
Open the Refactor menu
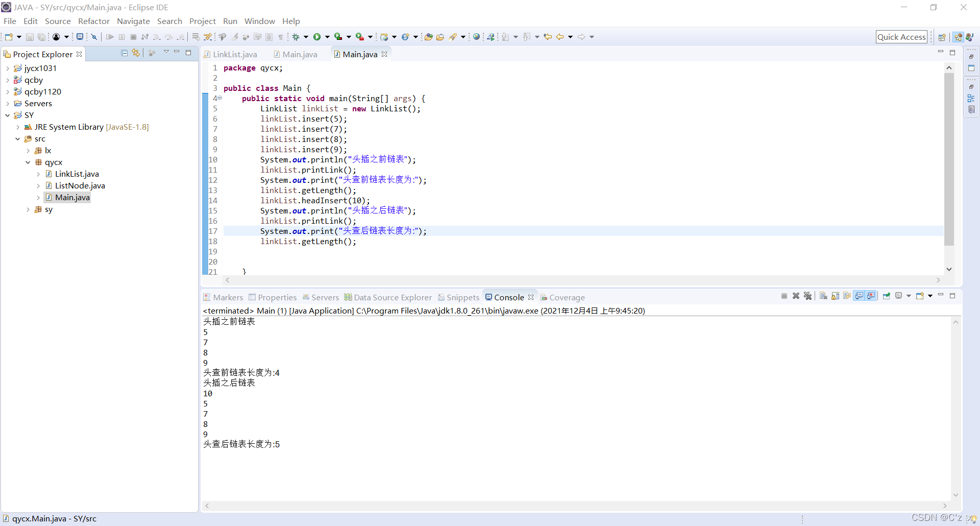tap(94, 21)
